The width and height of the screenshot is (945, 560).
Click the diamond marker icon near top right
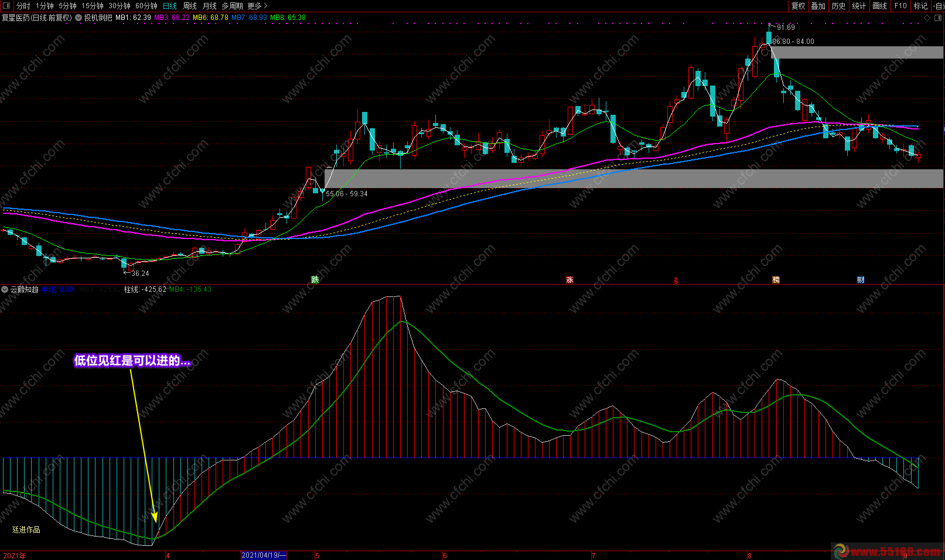point(927,18)
